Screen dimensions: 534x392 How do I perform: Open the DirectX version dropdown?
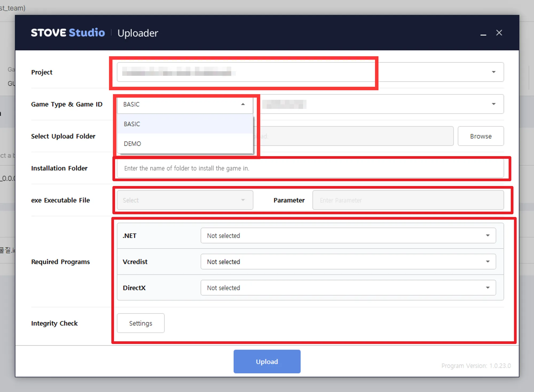348,288
